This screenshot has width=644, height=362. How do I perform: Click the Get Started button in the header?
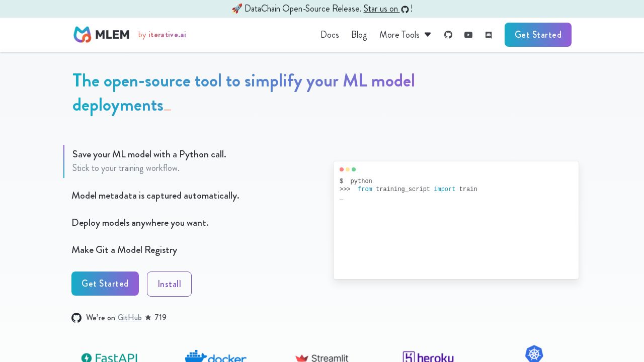538,35
